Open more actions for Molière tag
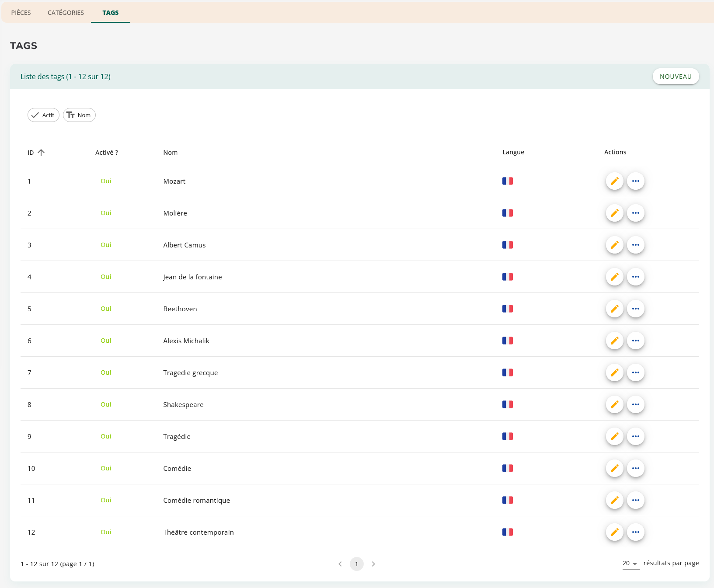 [635, 213]
